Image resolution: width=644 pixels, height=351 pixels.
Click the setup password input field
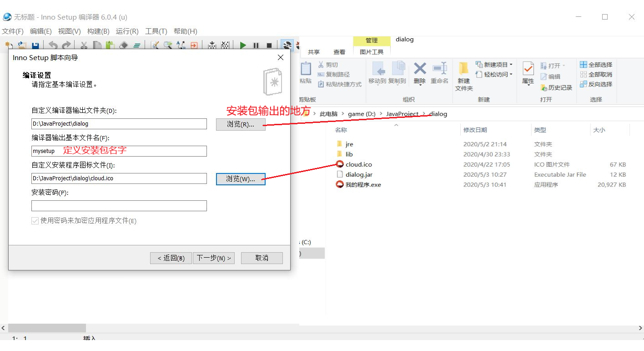119,206
